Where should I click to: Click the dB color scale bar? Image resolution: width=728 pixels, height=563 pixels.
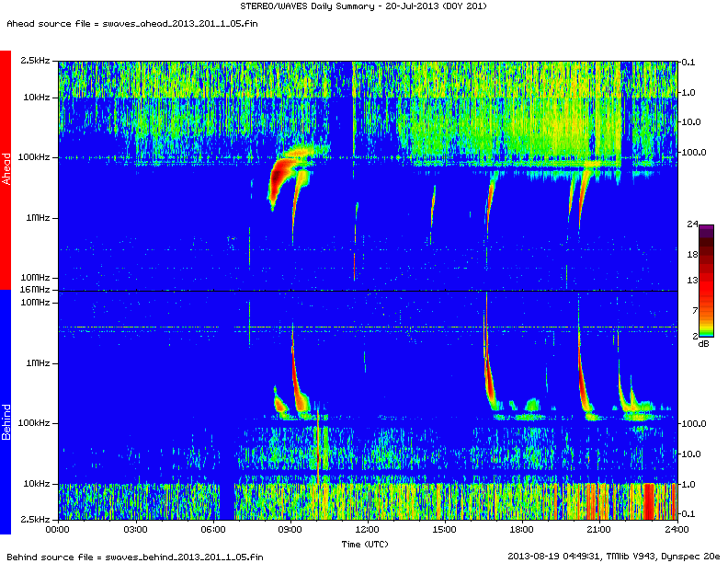point(706,280)
